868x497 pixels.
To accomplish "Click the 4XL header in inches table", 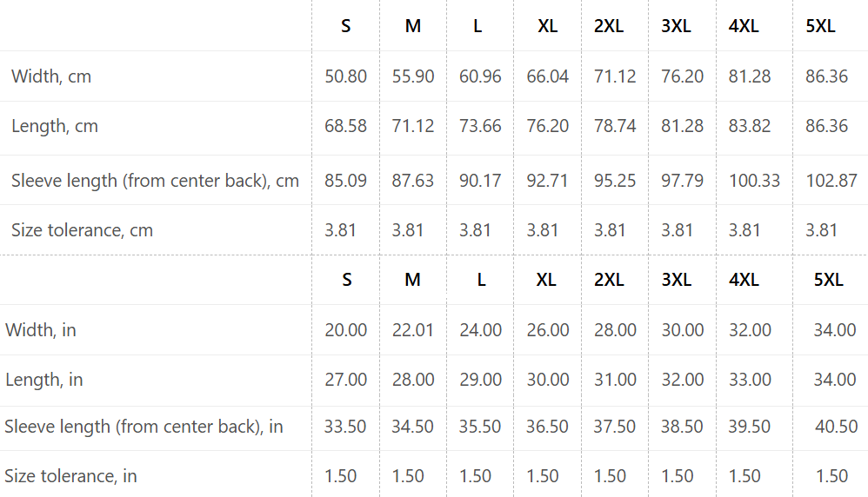I will coord(744,280).
